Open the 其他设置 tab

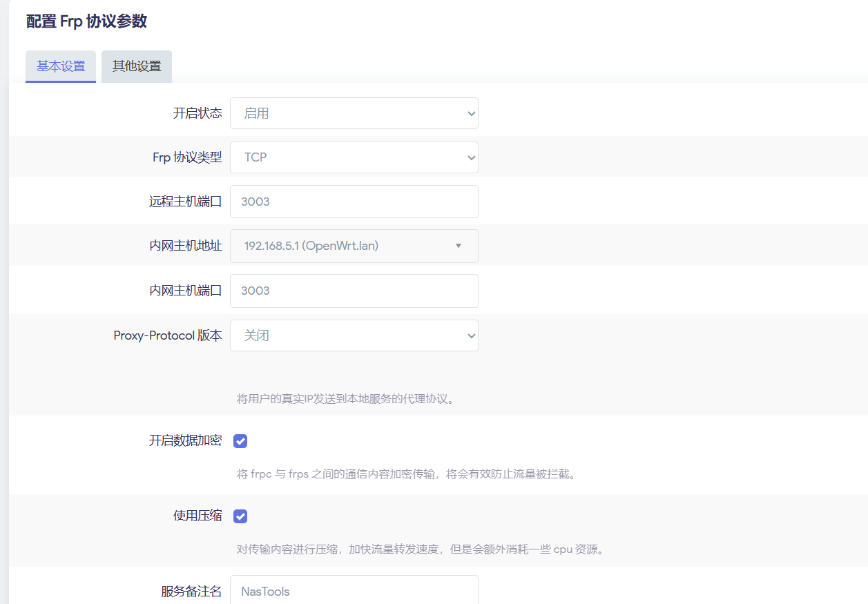pyautogui.click(x=137, y=66)
